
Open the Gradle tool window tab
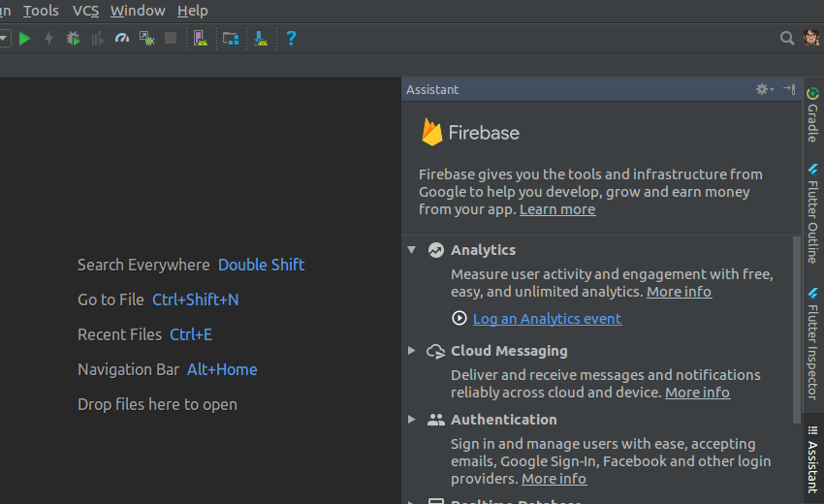point(813,115)
